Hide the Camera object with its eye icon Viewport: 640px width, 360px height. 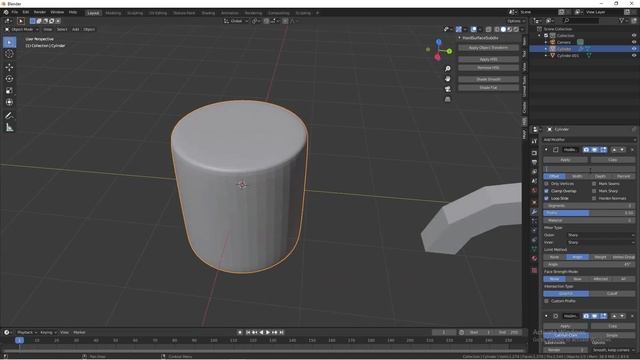634,42
